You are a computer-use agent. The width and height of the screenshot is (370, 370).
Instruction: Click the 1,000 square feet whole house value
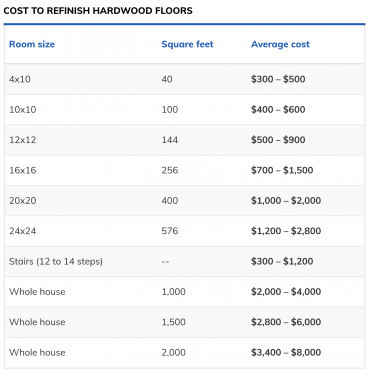[173, 292]
